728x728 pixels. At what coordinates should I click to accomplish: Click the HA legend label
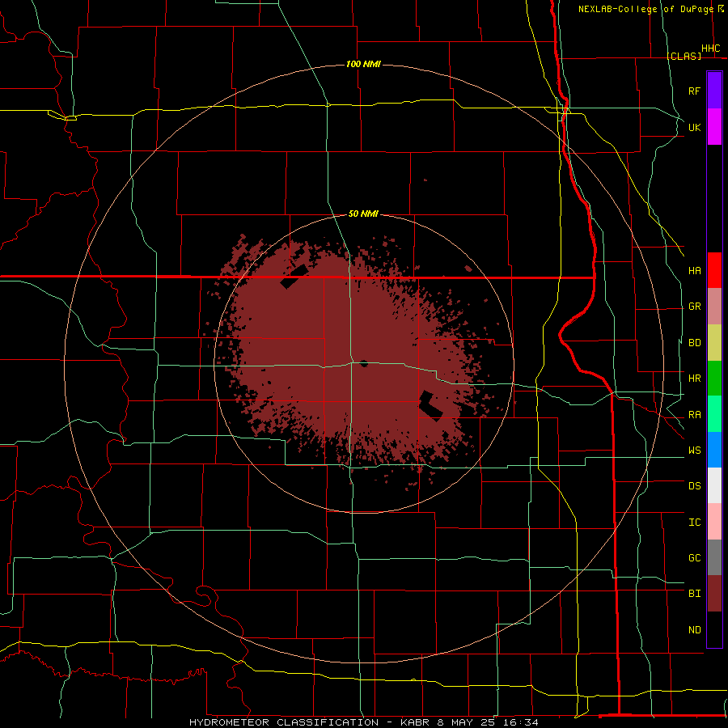coord(694,271)
